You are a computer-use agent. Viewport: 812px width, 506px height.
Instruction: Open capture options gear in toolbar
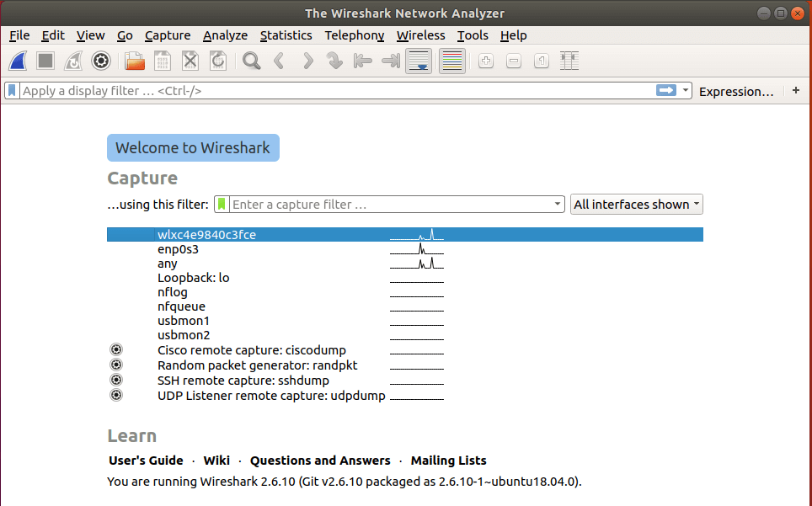pyautogui.click(x=101, y=61)
